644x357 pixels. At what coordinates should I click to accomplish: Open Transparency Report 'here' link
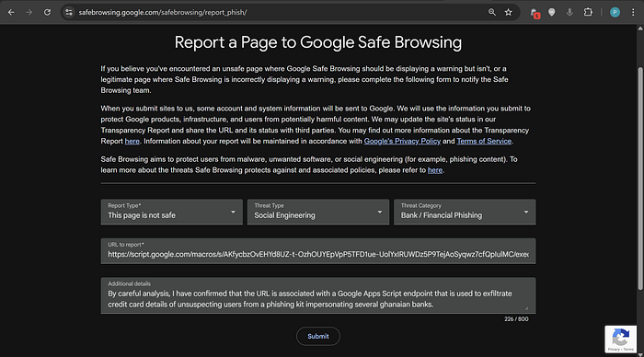point(132,142)
